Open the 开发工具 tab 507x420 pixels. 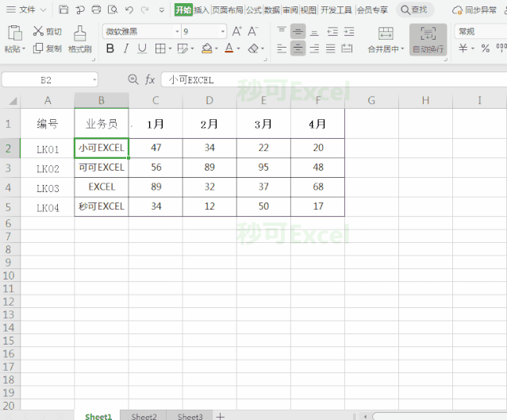[x=336, y=10]
